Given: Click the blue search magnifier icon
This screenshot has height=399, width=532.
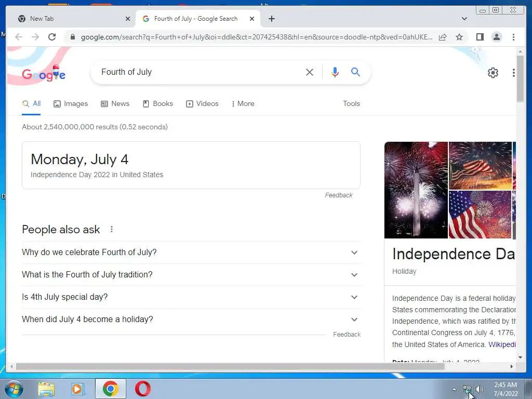Looking at the screenshot, I should point(355,72).
